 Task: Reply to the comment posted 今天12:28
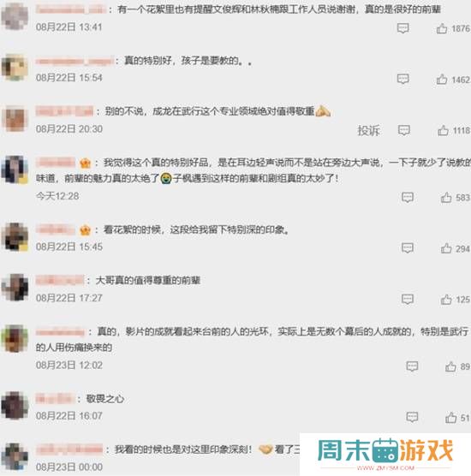408,197
